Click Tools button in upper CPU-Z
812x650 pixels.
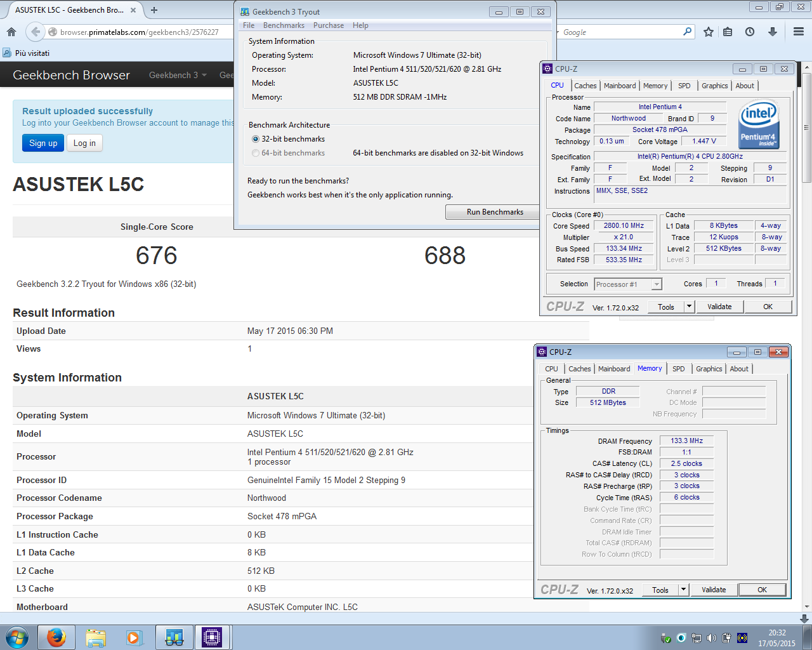coord(666,307)
